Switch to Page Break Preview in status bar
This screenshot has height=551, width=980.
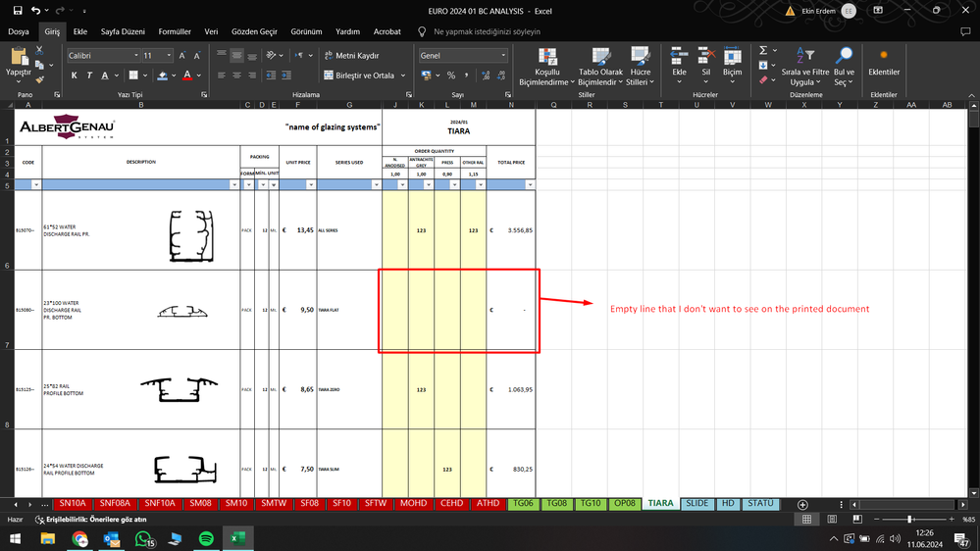[x=856, y=520]
